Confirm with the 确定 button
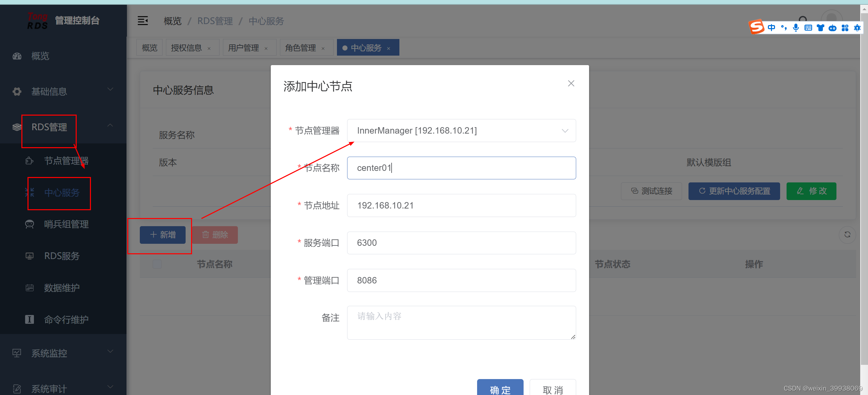Image resolution: width=868 pixels, height=395 pixels. [500, 388]
